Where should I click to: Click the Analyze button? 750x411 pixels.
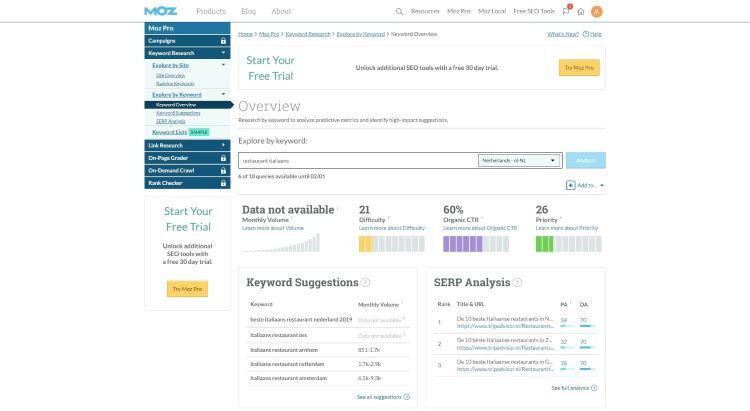[586, 160]
